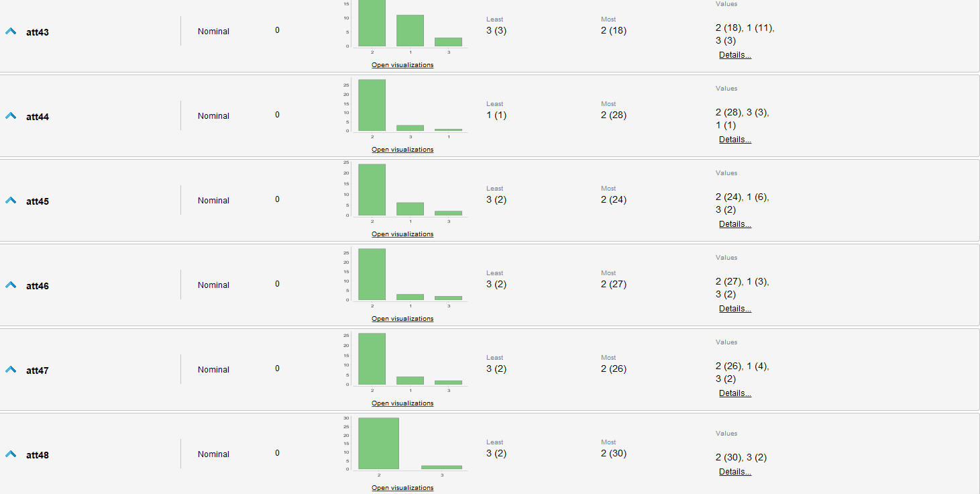Screen dimensions: 980x494
Task: Collapse the att46 attribute row
Action: (11, 285)
